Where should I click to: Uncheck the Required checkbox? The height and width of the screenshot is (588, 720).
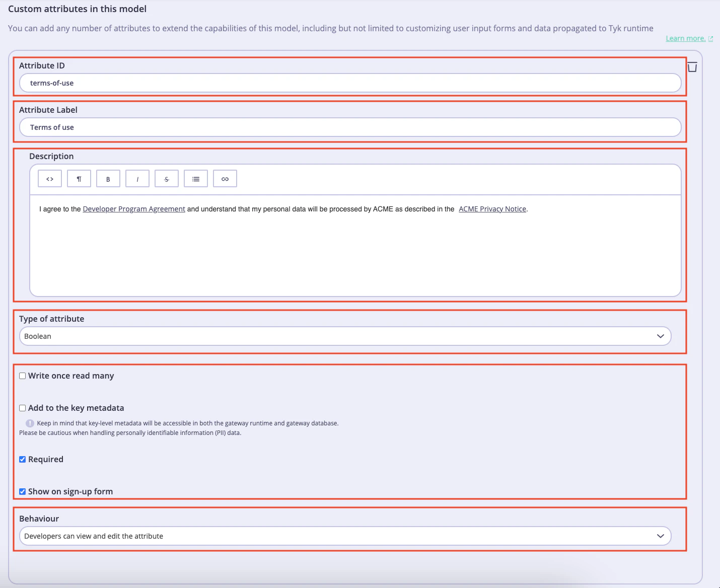(x=22, y=459)
